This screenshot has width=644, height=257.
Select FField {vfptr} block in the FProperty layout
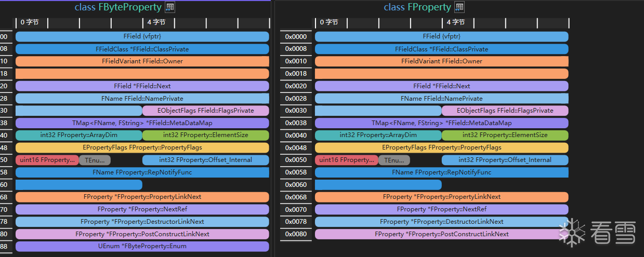(441, 36)
